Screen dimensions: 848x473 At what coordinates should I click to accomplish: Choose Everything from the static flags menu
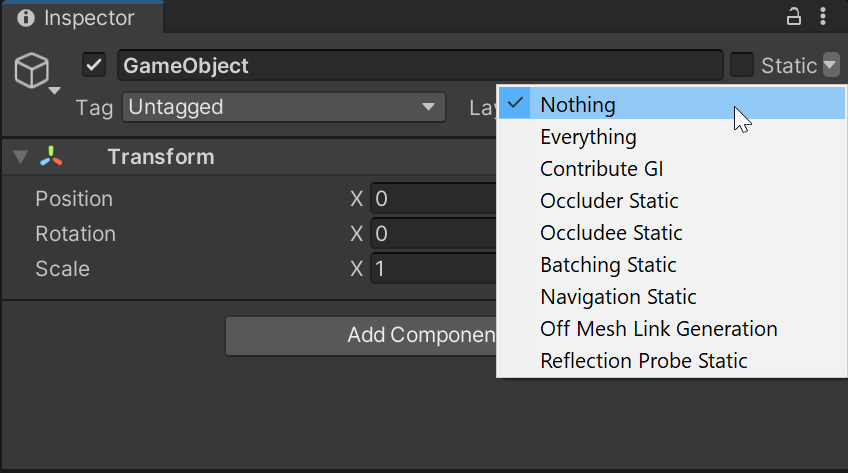588,137
